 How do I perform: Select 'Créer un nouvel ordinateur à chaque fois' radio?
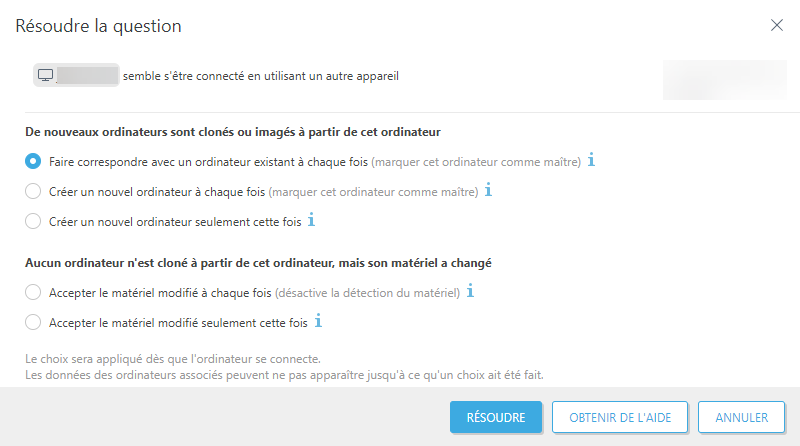33,191
